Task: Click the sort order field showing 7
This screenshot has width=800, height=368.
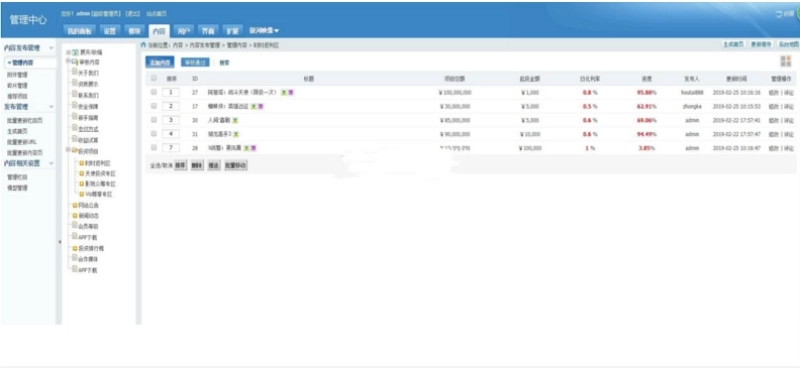Action: coord(171,148)
